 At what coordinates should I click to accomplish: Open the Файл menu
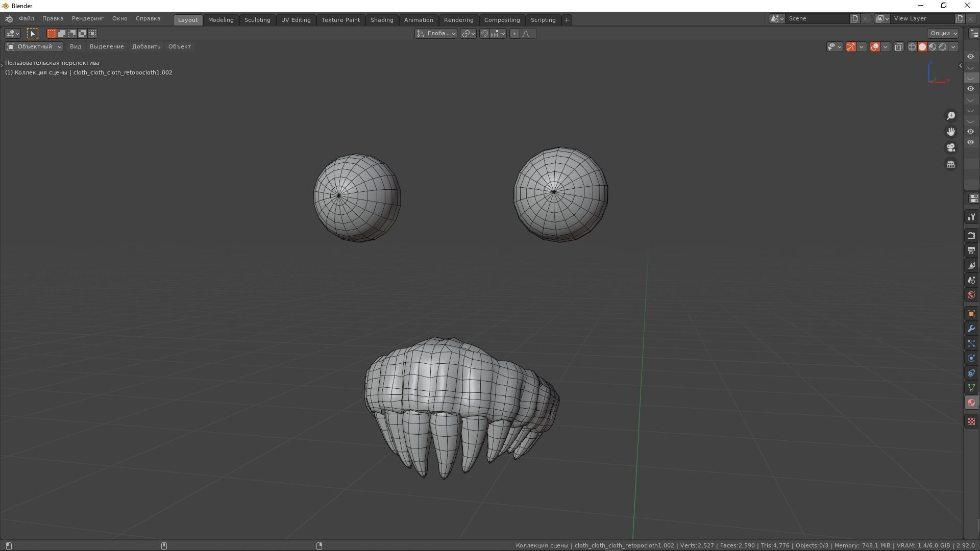click(27, 18)
